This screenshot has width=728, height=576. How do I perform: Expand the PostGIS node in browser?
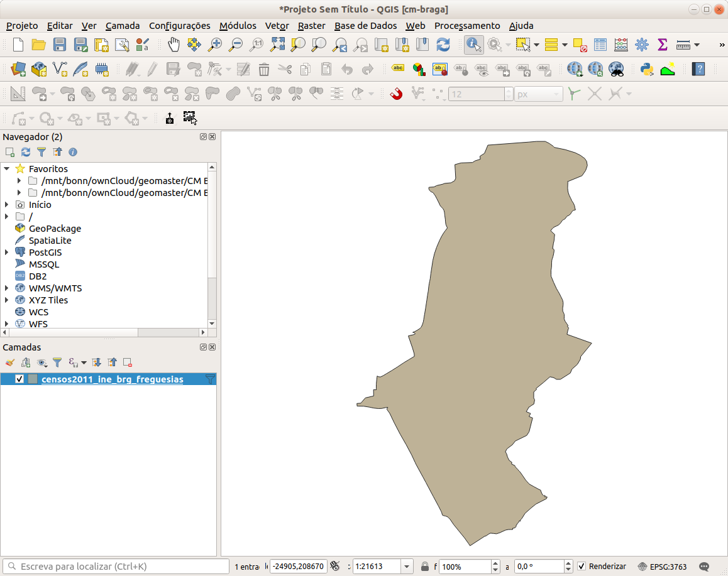6,253
